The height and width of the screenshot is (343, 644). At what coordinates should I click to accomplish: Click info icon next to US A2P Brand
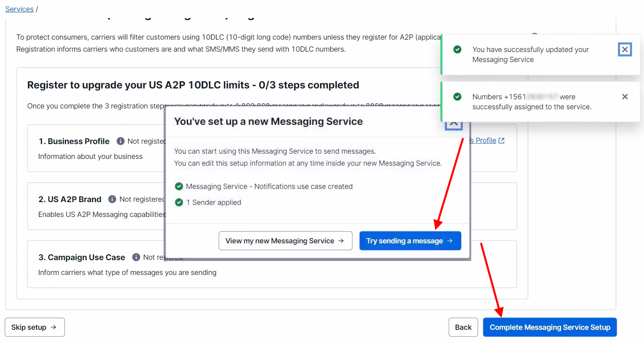(x=112, y=199)
